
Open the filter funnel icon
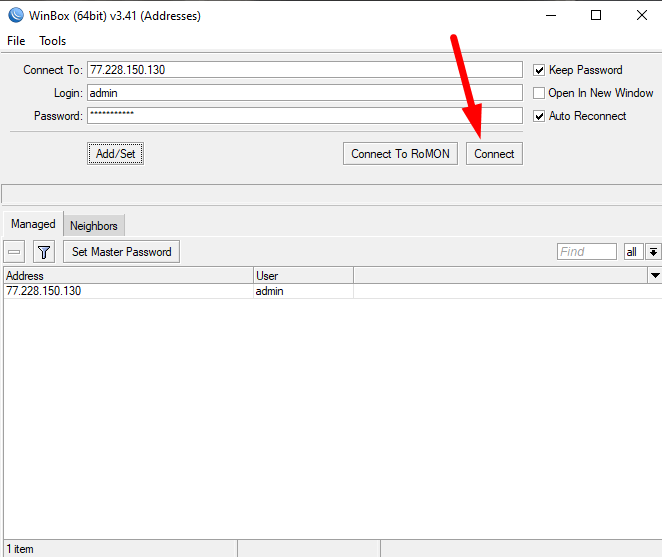44,252
